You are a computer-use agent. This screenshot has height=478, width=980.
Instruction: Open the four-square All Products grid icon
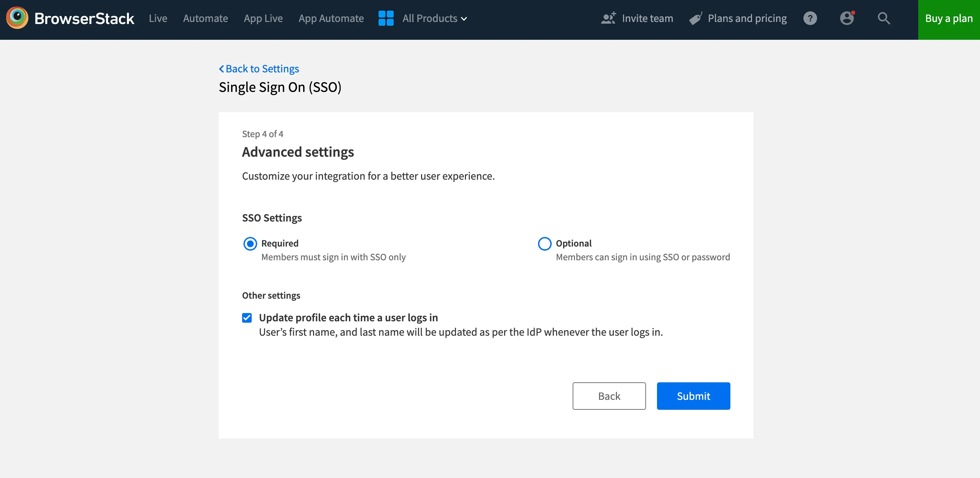[386, 18]
